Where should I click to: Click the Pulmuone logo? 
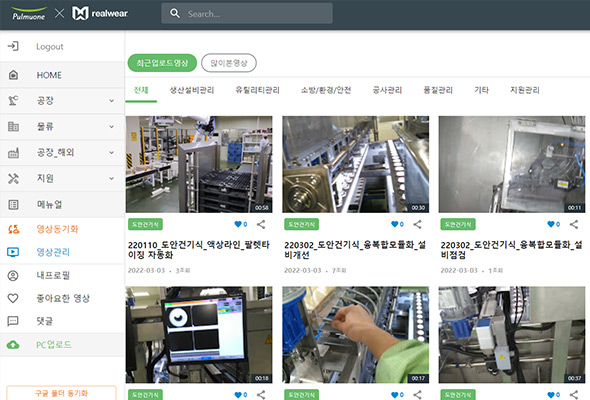tap(28, 13)
